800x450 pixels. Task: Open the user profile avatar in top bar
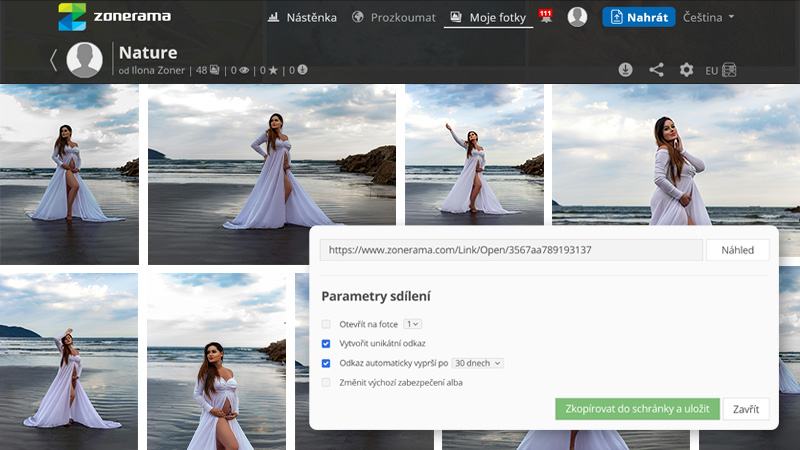click(x=577, y=17)
